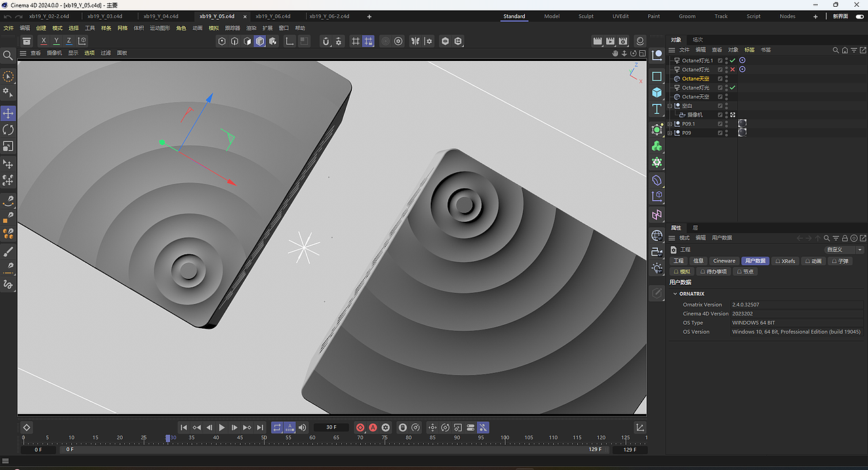Select the Octane天空 highlighted object row

click(x=695, y=79)
